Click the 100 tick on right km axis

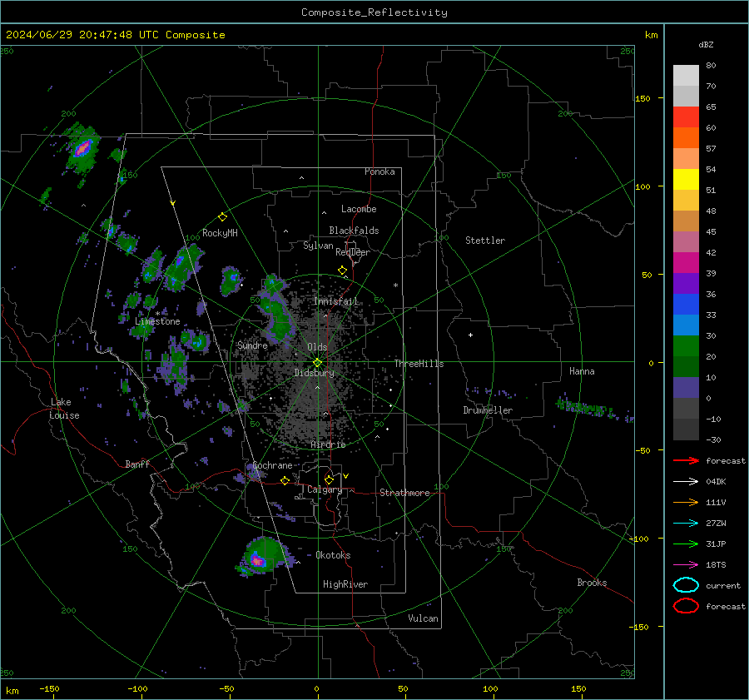[643, 186]
